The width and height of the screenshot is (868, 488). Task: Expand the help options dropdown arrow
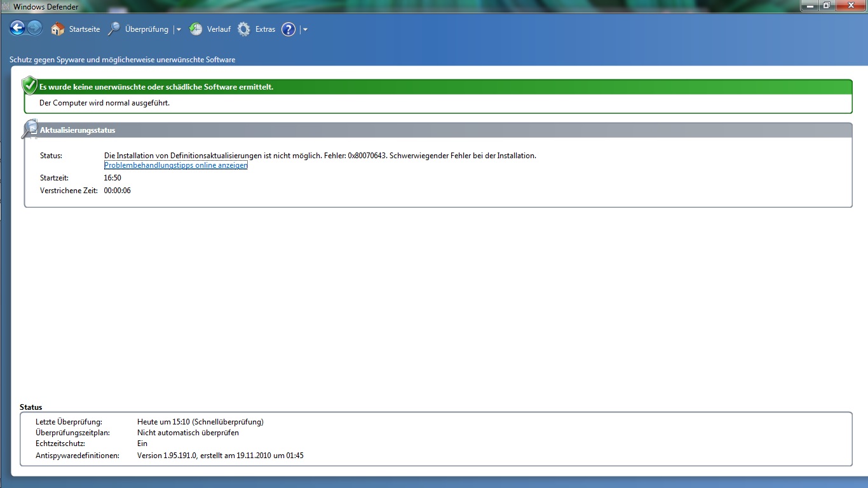coord(305,29)
